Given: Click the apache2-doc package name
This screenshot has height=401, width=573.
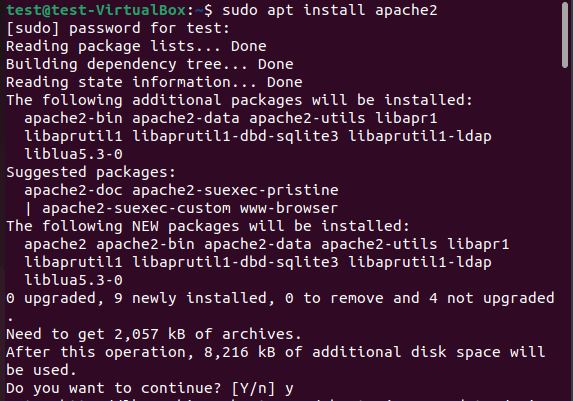Looking at the screenshot, I should point(73,190).
